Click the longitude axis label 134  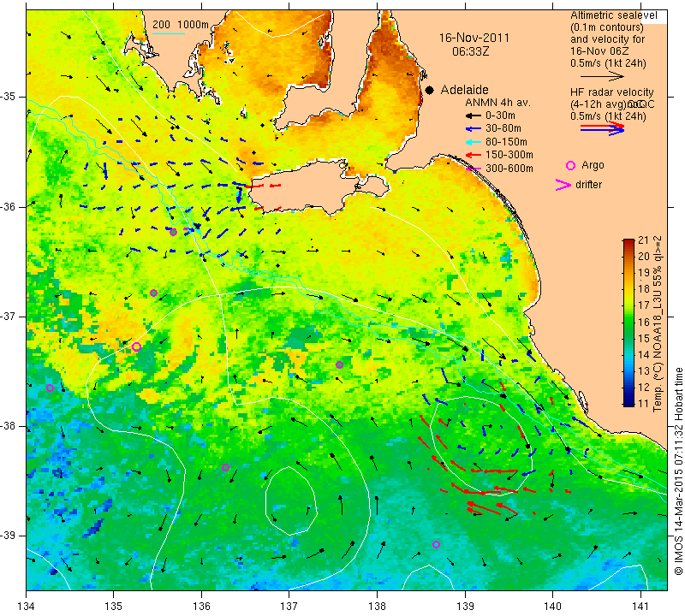click(x=27, y=606)
